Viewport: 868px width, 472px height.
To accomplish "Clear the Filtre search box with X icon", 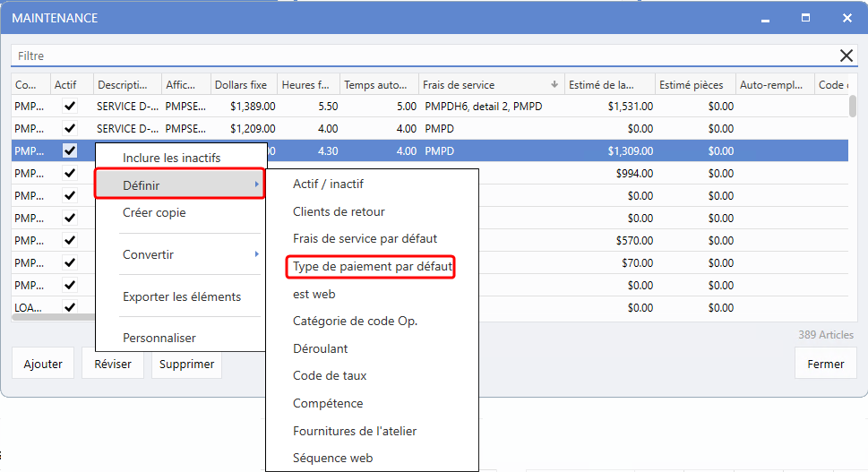I will click(x=846, y=56).
